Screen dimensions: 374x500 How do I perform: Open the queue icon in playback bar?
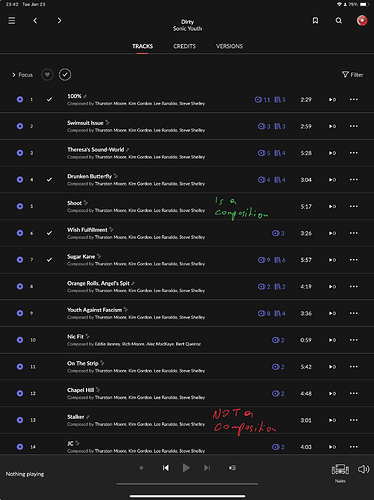(x=232, y=468)
